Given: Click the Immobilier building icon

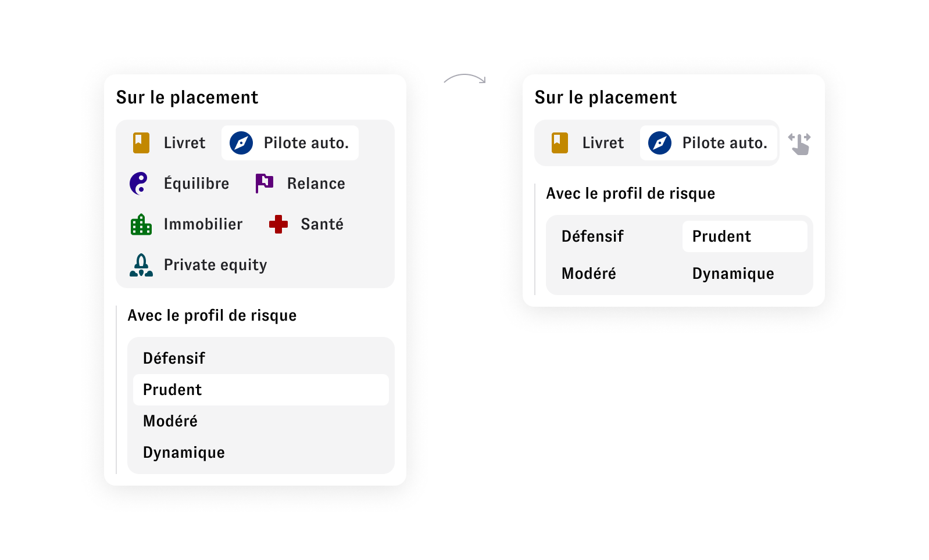Looking at the screenshot, I should tap(141, 224).
